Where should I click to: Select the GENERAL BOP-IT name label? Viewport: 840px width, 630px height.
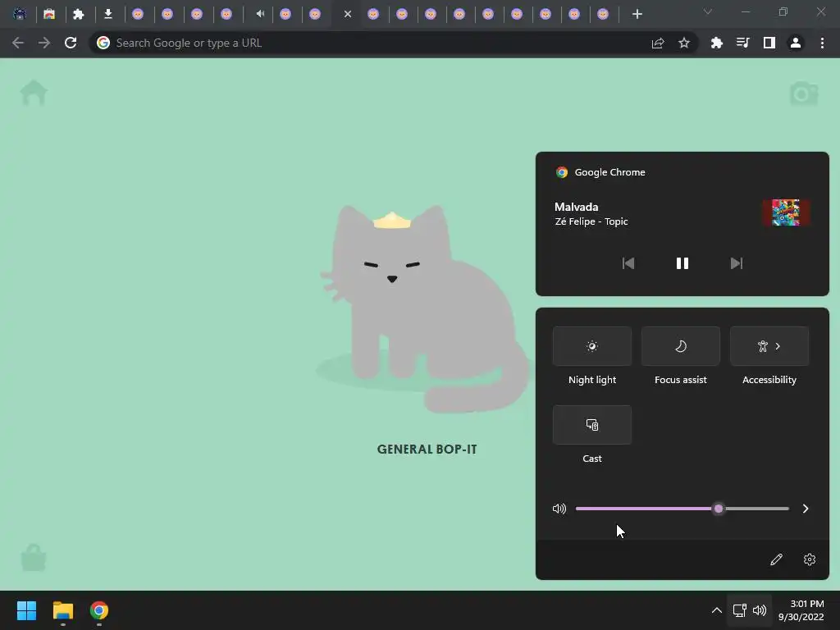[427, 450]
